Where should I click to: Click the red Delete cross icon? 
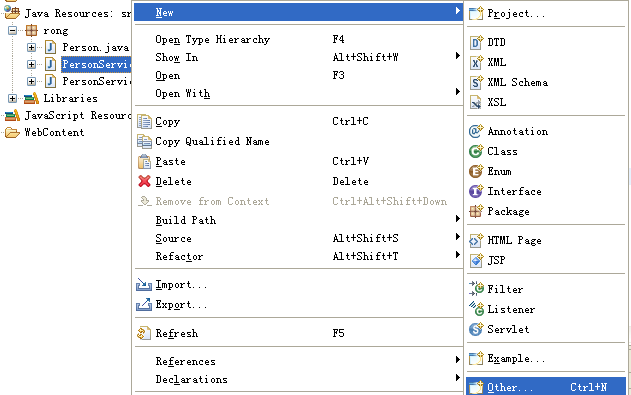(144, 181)
